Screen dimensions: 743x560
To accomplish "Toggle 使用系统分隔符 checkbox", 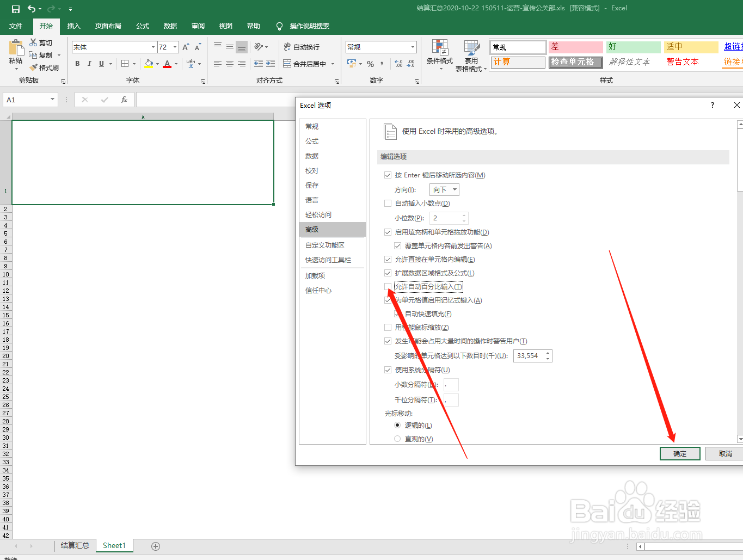I will pyautogui.click(x=388, y=370).
